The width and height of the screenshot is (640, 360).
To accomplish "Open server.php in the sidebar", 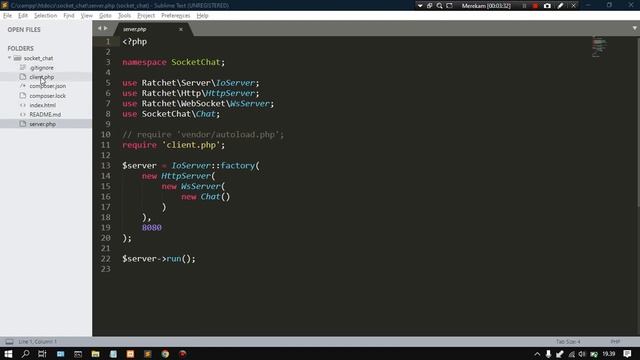I will pyautogui.click(x=42, y=124).
